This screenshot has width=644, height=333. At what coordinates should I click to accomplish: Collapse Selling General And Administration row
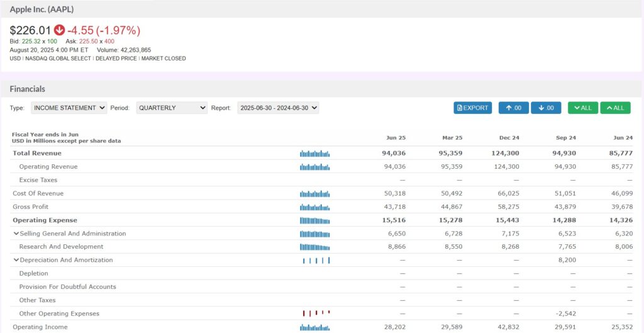(16, 234)
